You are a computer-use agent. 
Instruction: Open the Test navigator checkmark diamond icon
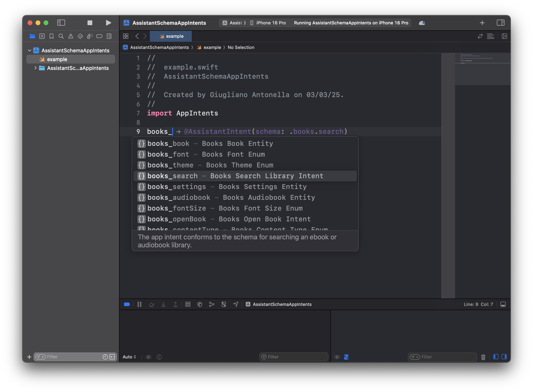click(80, 36)
